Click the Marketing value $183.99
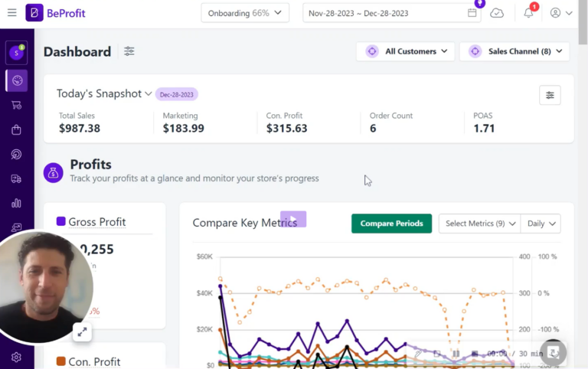588x369 pixels. [184, 129]
